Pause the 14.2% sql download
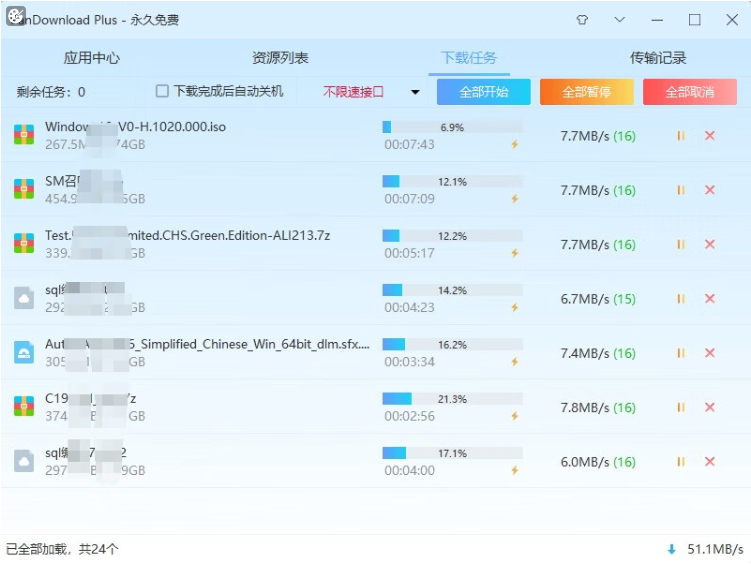The width and height of the screenshot is (751, 564). pyautogui.click(x=681, y=299)
